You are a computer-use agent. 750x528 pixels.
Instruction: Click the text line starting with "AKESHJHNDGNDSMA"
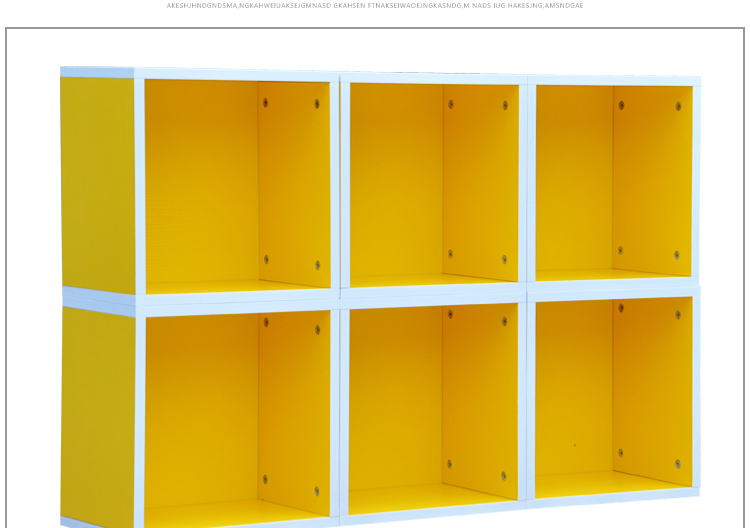pyautogui.click(x=375, y=6)
